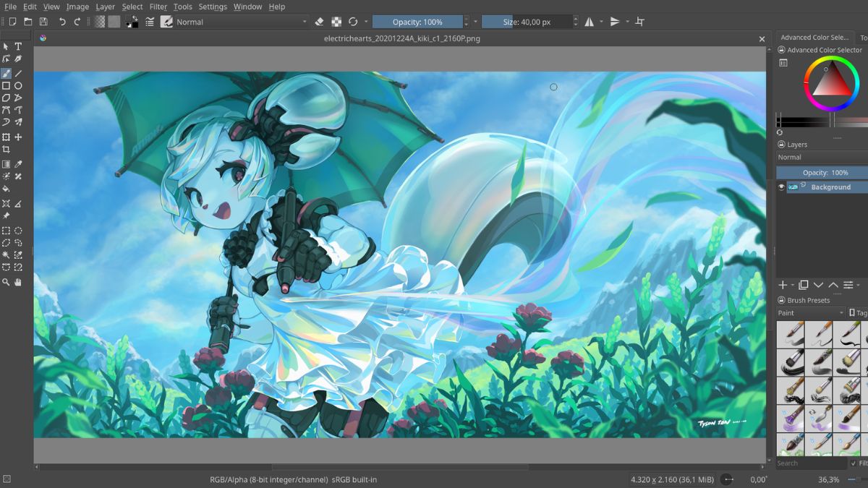The image size is (868, 488).
Task: Expand the add layer type arrow
Action: 793,286
